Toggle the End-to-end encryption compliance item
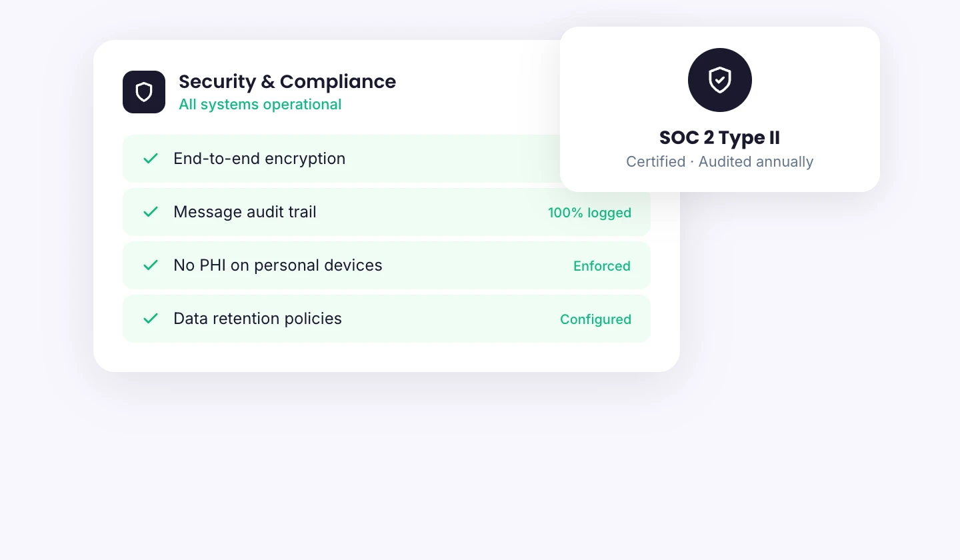This screenshot has width=960, height=560. coord(387,159)
